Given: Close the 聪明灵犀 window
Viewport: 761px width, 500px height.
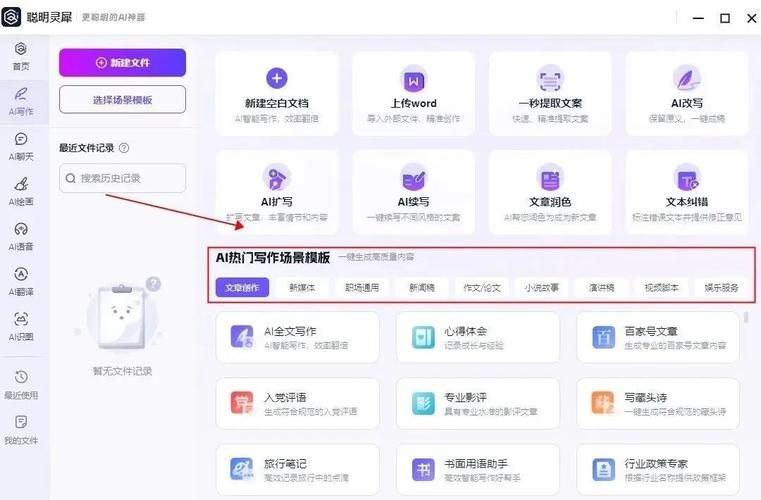Looking at the screenshot, I should [x=752, y=18].
